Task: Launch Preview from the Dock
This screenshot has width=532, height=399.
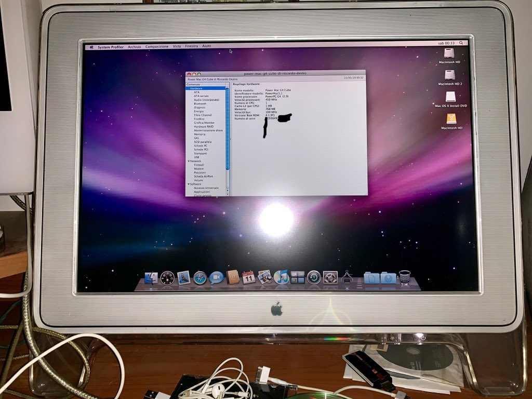Action: pyautogui.click(x=264, y=277)
